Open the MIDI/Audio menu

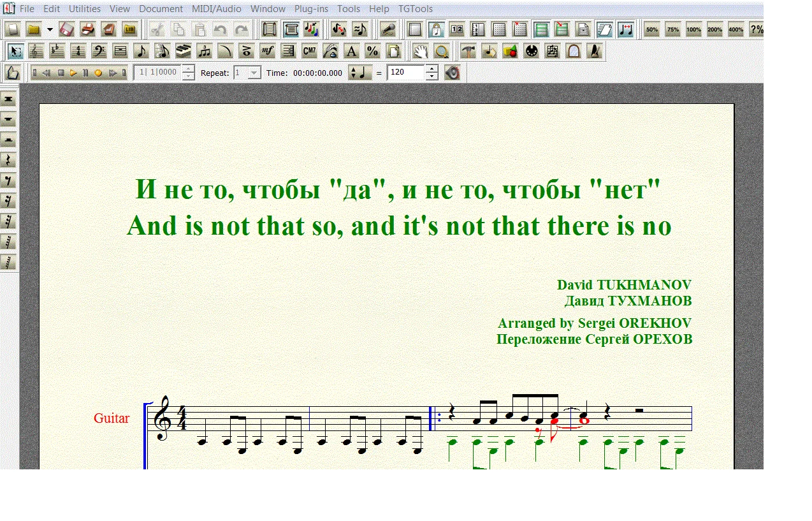pyautogui.click(x=217, y=9)
